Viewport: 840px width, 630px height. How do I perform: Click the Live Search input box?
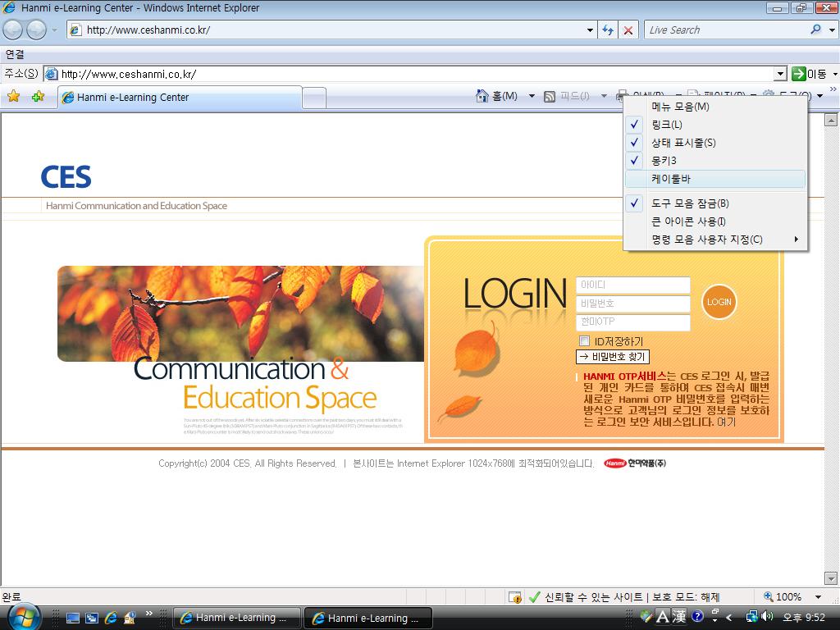click(726, 30)
